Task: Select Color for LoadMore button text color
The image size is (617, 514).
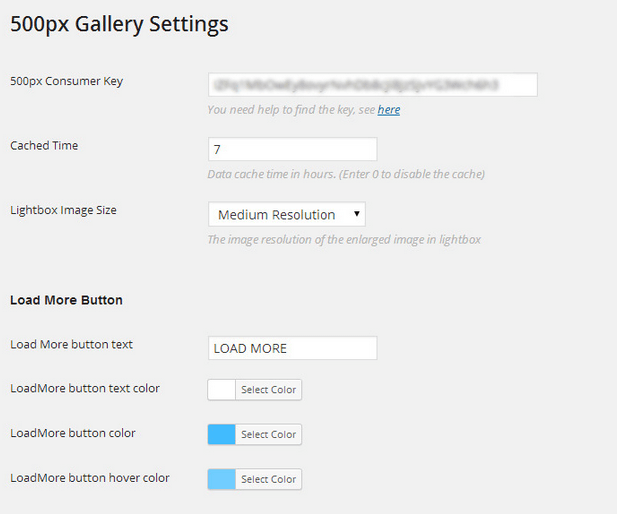Action: click(x=268, y=390)
